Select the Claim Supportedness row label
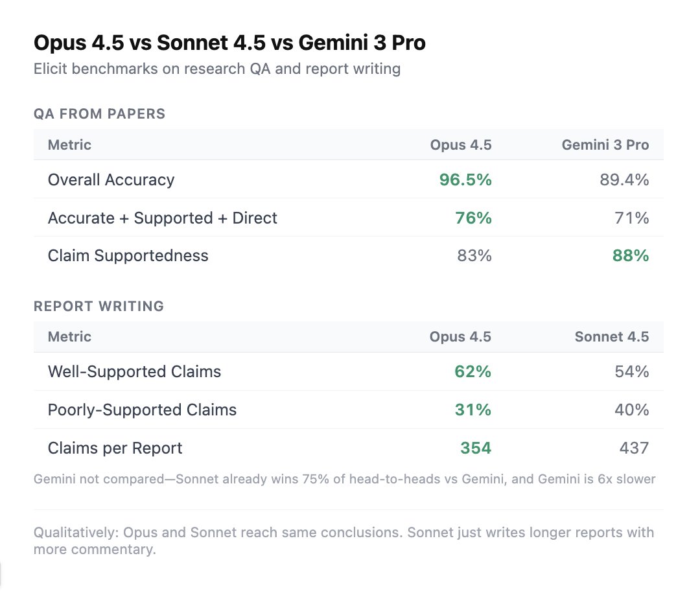The height and width of the screenshot is (591, 700). [128, 255]
